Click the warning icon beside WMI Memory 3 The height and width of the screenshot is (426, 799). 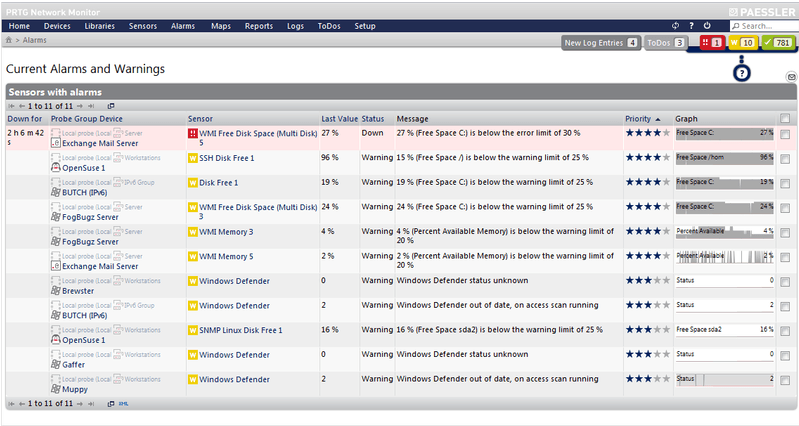click(x=193, y=232)
